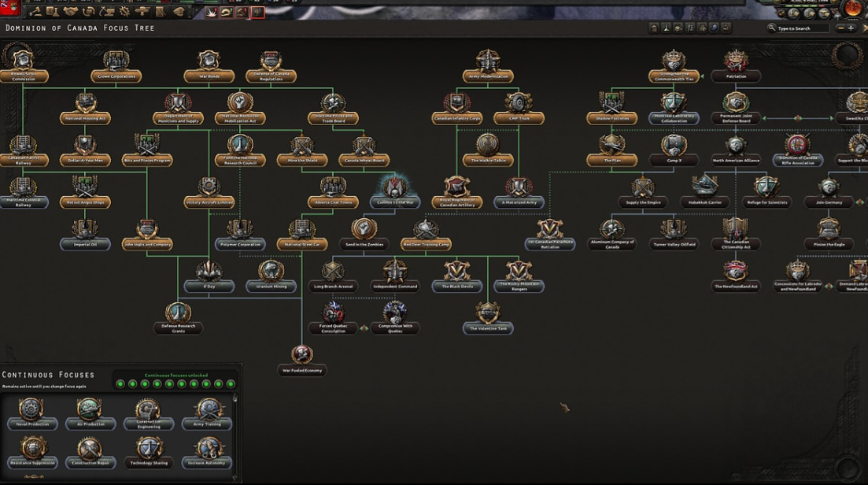The image size is (868, 485).
Task: Select the Imperial Oil focus
Action: coord(85,235)
